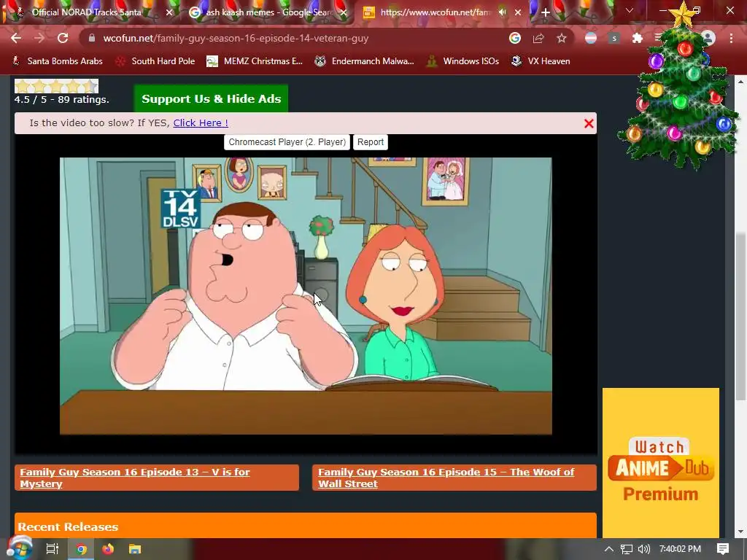Open Windows ISOs bookmark

pyautogui.click(x=463, y=61)
